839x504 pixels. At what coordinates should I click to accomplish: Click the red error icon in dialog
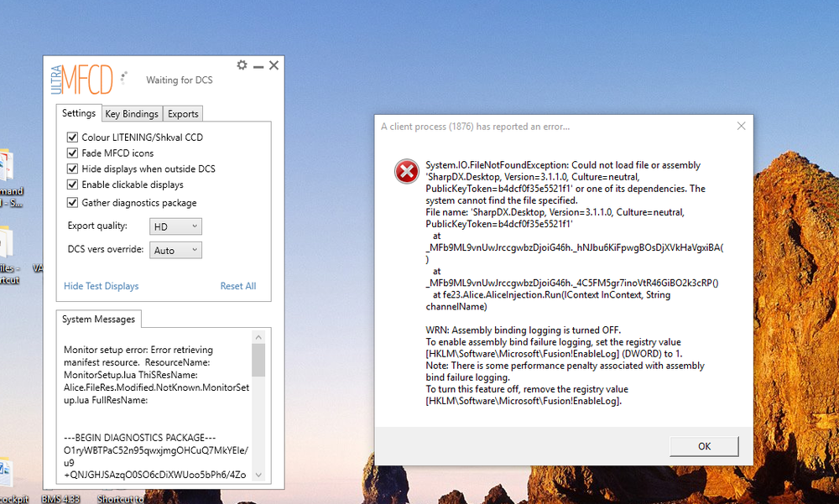point(406,171)
